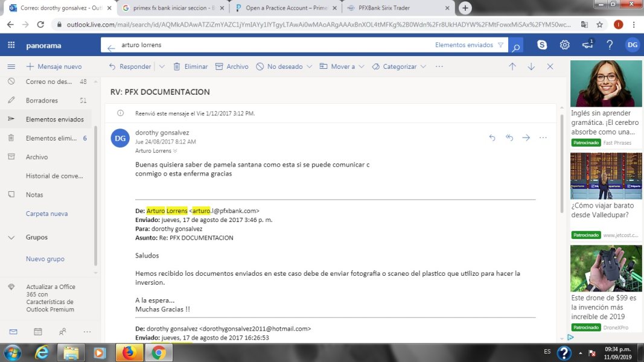The width and height of the screenshot is (644, 362).
Task: Click the forward arrow icon on message
Action: click(x=526, y=138)
